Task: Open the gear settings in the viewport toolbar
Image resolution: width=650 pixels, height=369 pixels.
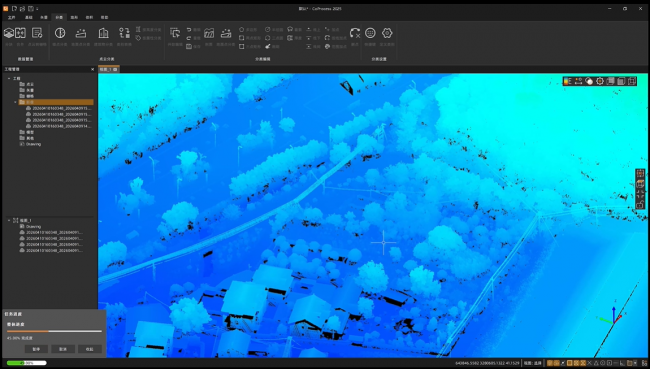Action: pos(600,81)
